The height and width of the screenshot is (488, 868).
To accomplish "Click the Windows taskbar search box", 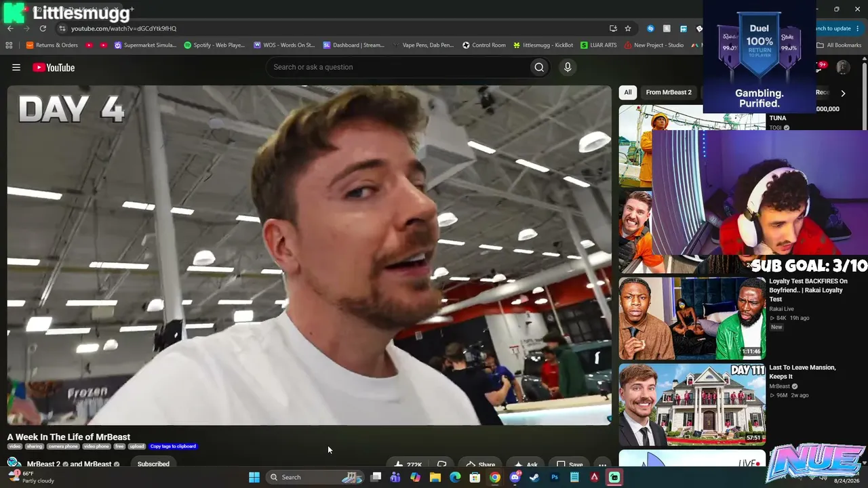I will point(316,477).
